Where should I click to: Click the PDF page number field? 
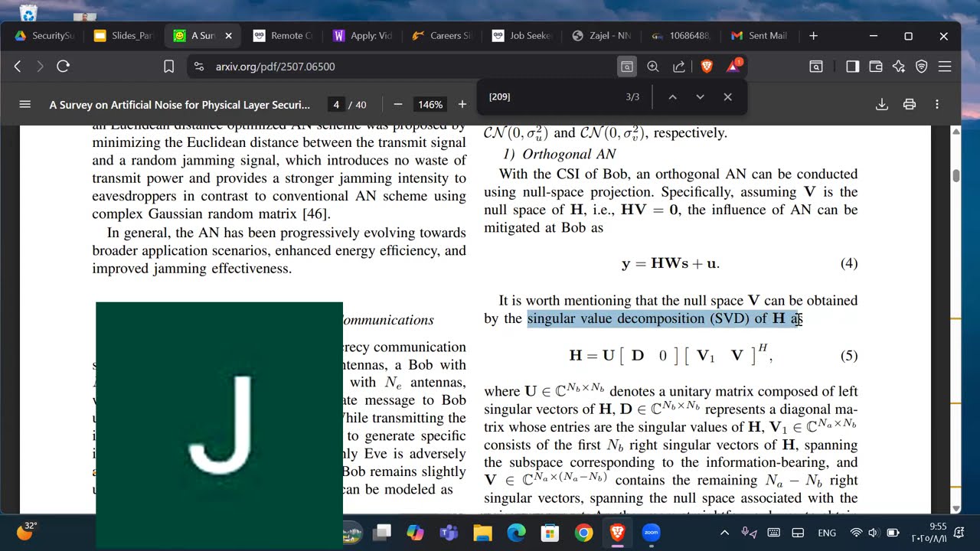pyautogui.click(x=336, y=104)
